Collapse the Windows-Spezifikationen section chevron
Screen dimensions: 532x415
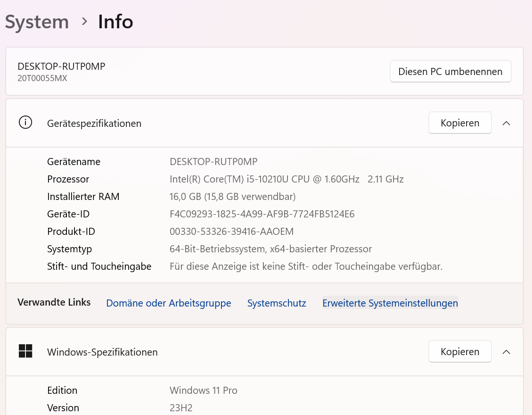506,352
